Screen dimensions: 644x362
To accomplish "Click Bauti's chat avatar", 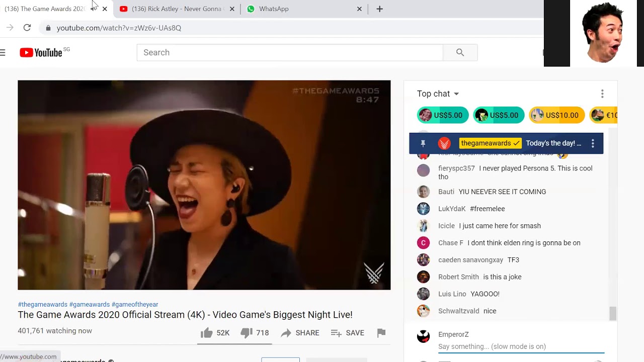I will click(x=424, y=192).
